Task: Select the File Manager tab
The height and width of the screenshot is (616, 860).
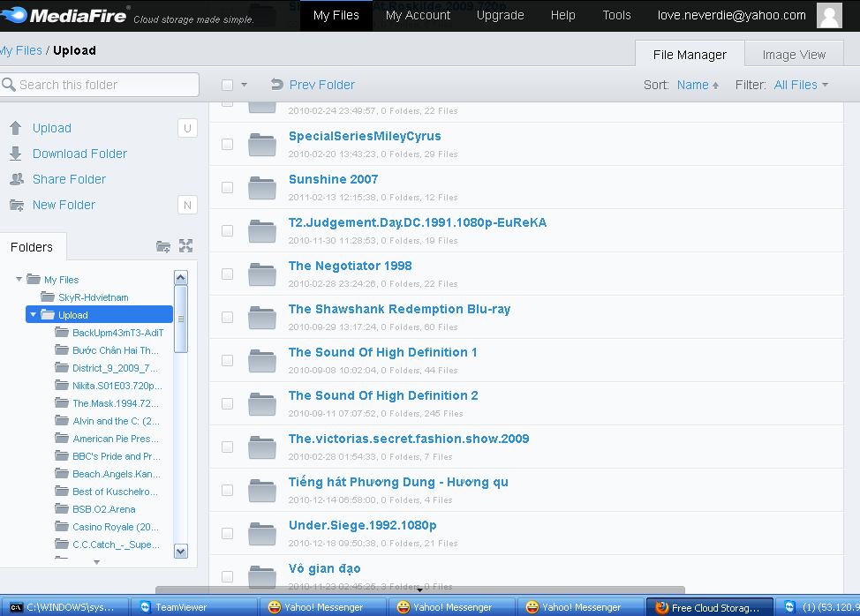Action: pos(690,54)
